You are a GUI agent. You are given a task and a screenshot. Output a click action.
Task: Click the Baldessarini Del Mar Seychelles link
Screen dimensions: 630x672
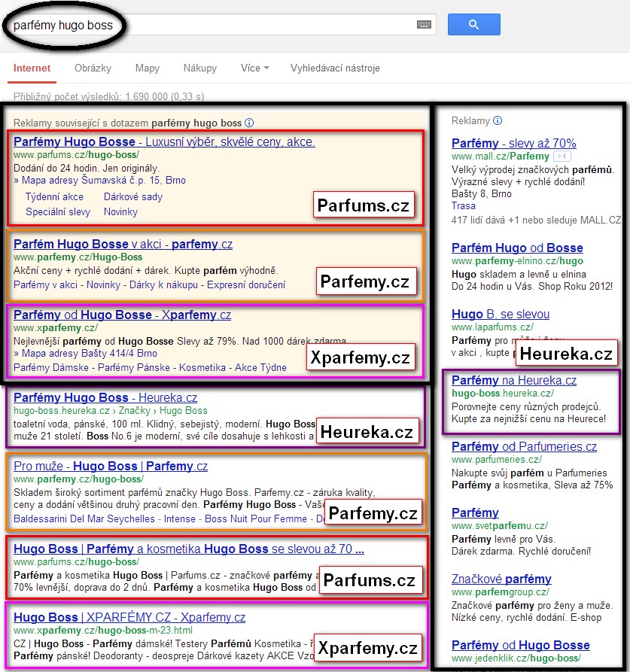pyautogui.click(x=84, y=518)
